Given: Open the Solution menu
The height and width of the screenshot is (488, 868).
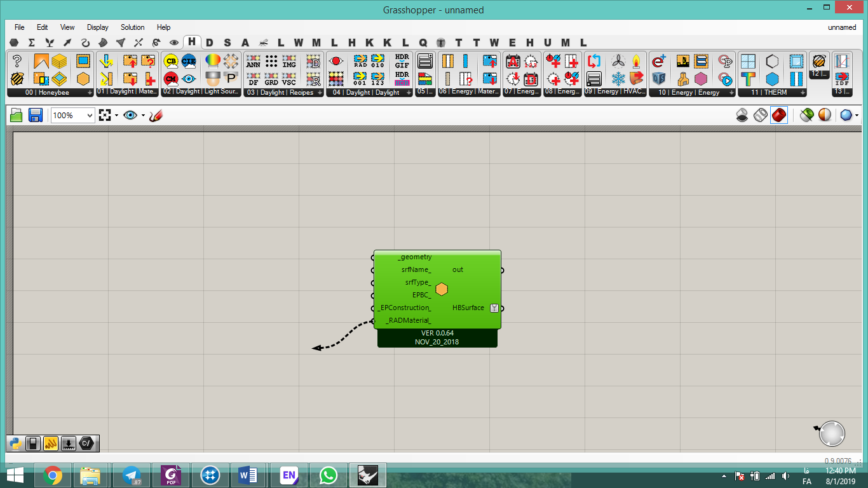Looking at the screenshot, I should 133,27.
